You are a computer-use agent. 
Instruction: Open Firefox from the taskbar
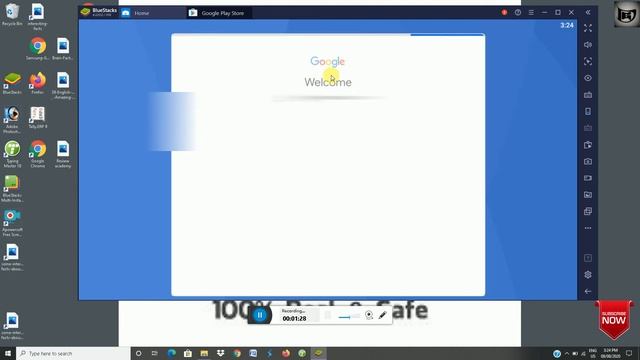click(286, 353)
